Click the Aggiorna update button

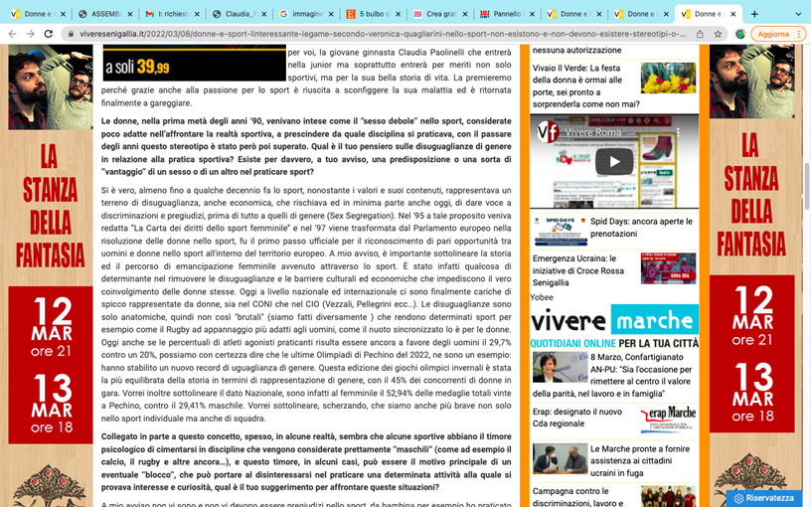pyautogui.click(x=774, y=34)
